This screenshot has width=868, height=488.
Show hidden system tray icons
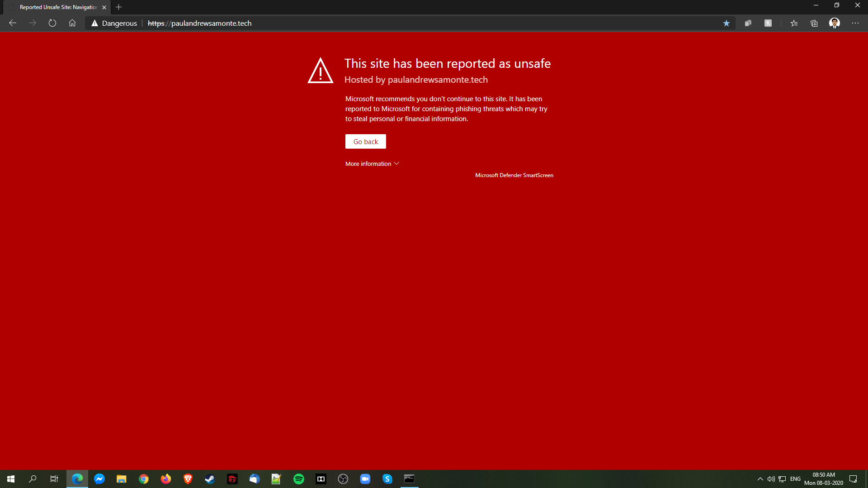760,479
